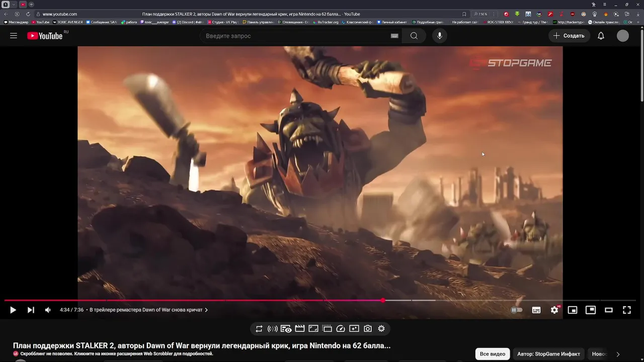Click the Web Scrobbler 'Скробблинг не позволен' notice
This screenshot has height=362, width=644.
click(x=113, y=354)
